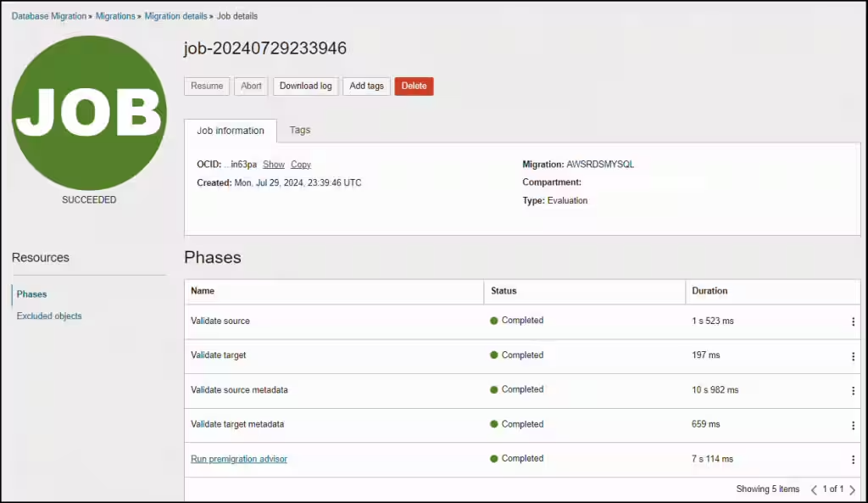
Task: Go to next page of phases
Action: (853, 489)
